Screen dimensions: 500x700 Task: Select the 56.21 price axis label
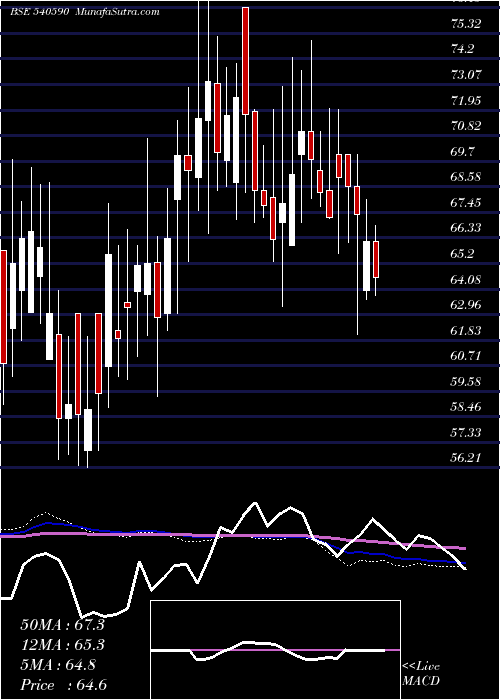coord(467,458)
